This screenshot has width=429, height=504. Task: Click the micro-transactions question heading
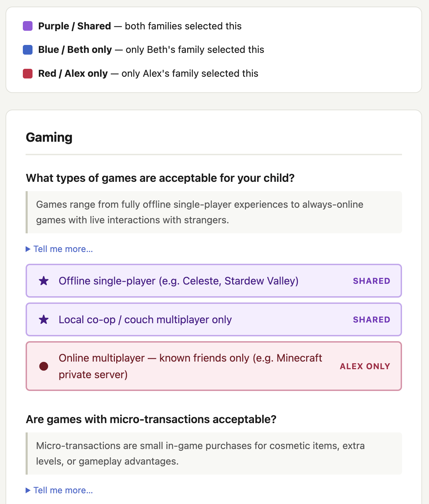tap(151, 419)
